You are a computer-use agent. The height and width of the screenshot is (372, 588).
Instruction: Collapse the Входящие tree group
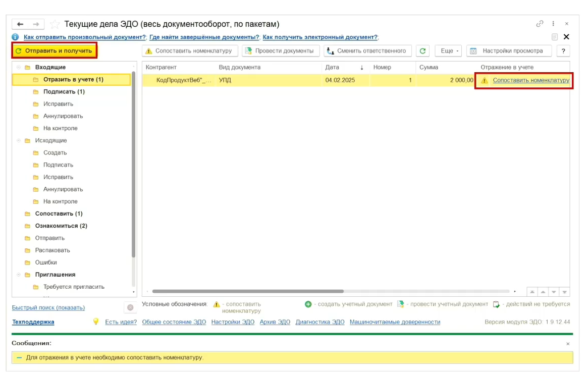pyautogui.click(x=19, y=67)
